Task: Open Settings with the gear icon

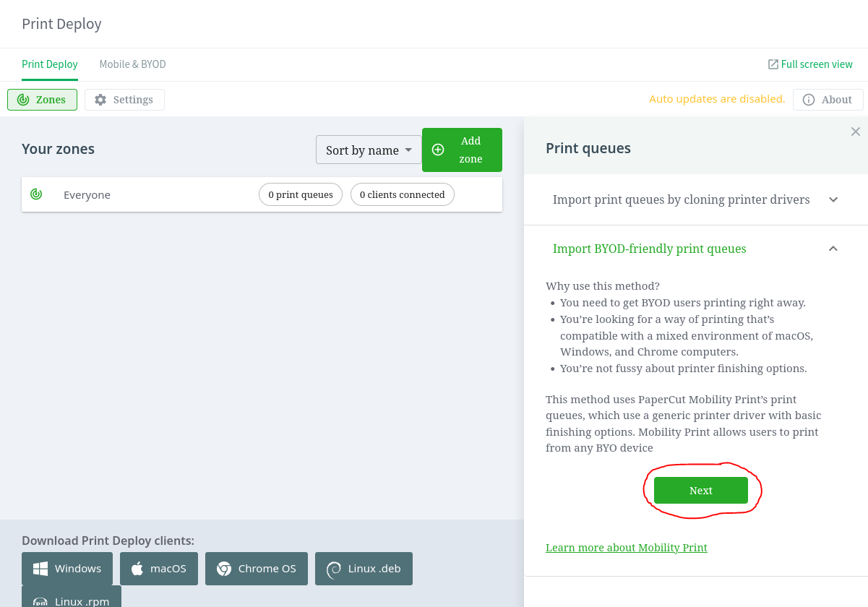Action: (x=100, y=100)
